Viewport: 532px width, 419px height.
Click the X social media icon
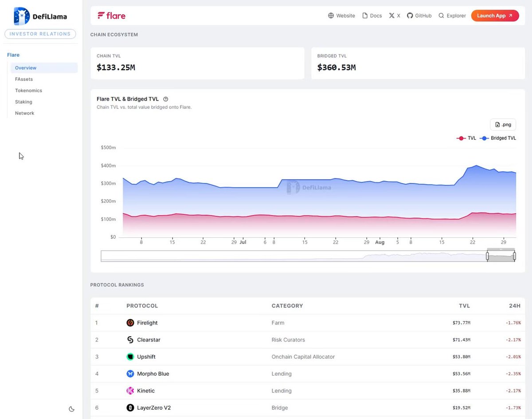click(391, 16)
